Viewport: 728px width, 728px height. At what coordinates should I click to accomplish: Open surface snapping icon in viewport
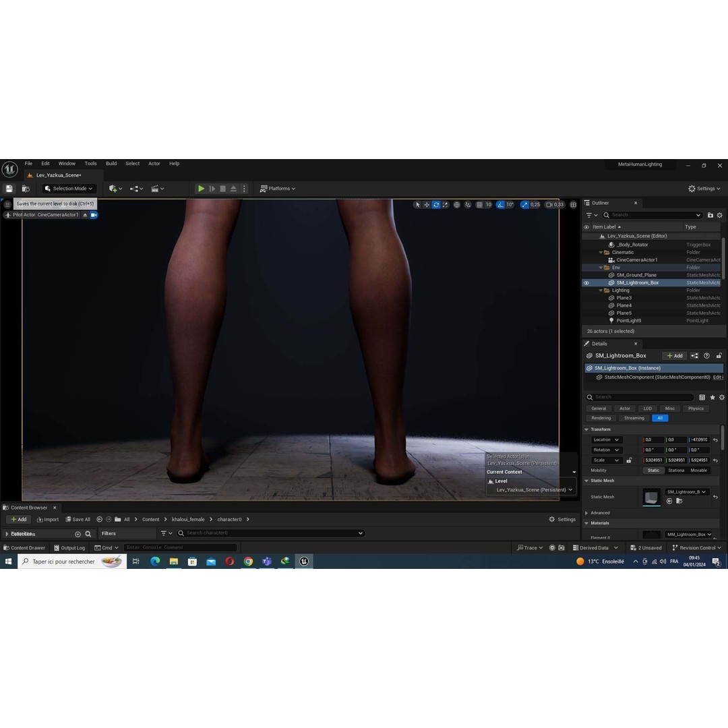pyautogui.click(x=468, y=205)
